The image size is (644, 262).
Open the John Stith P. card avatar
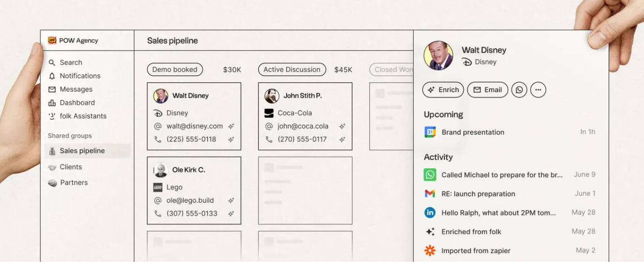272,96
